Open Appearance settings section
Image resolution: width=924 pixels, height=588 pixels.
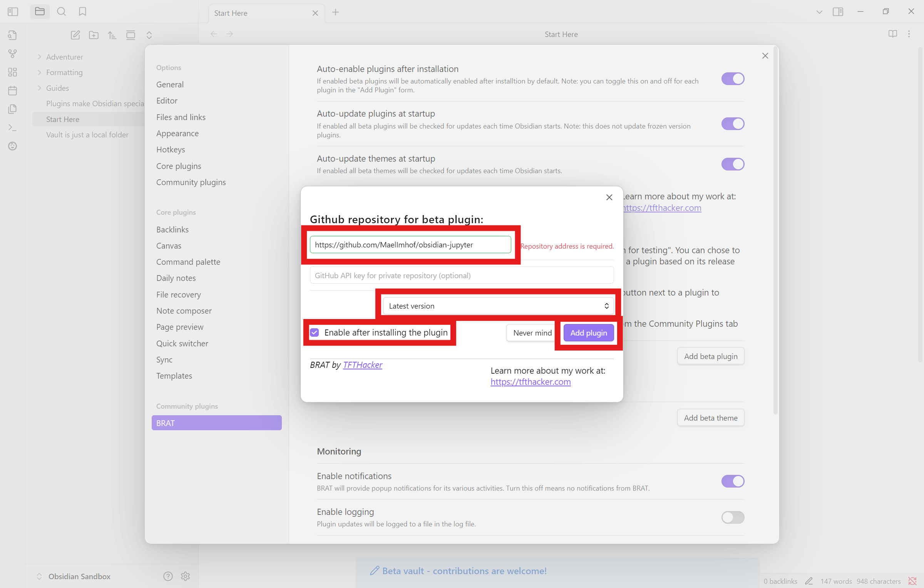coord(177,133)
